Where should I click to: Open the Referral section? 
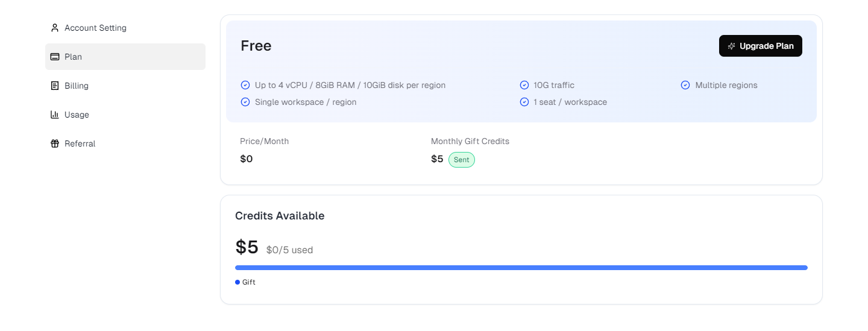125,143
